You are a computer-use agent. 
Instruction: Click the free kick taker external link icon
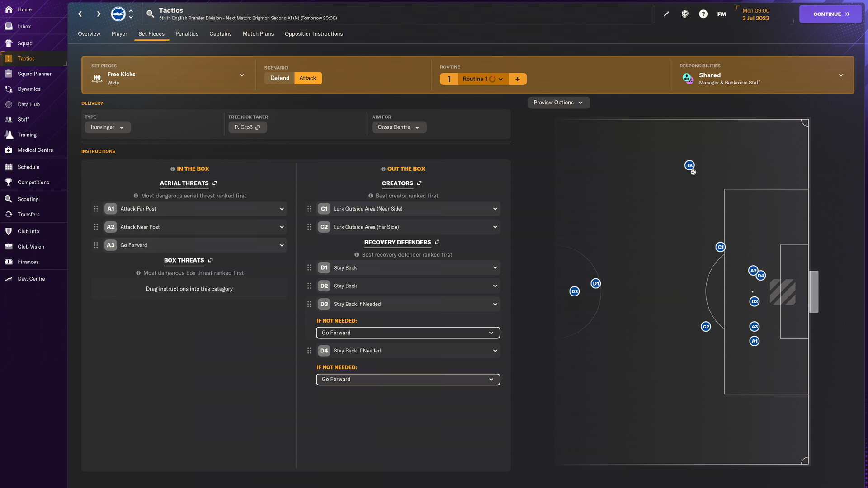(258, 127)
